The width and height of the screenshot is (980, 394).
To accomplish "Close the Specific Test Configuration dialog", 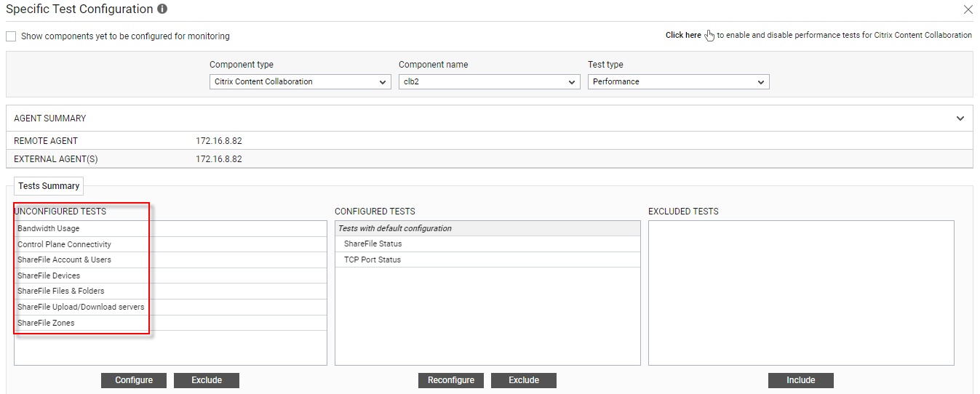I will click(968, 9).
